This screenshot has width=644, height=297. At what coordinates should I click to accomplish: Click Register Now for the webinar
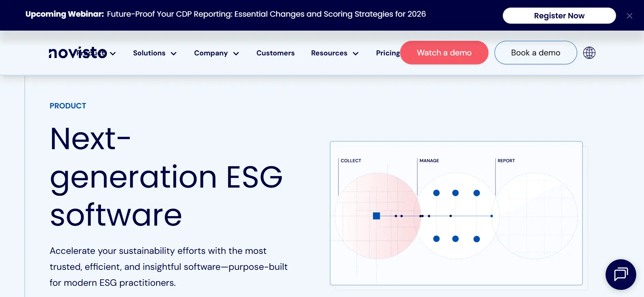(559, 16)
